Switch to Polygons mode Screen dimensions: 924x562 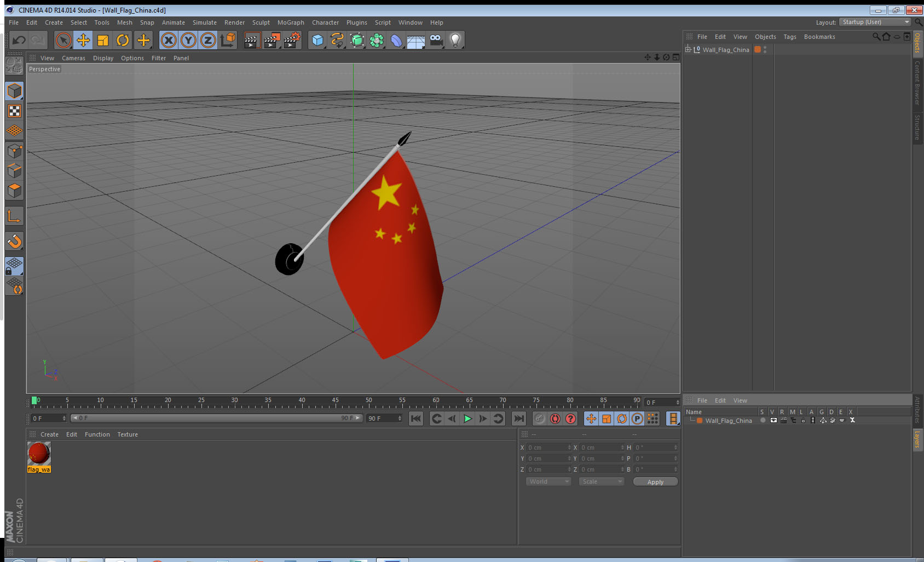14,191
